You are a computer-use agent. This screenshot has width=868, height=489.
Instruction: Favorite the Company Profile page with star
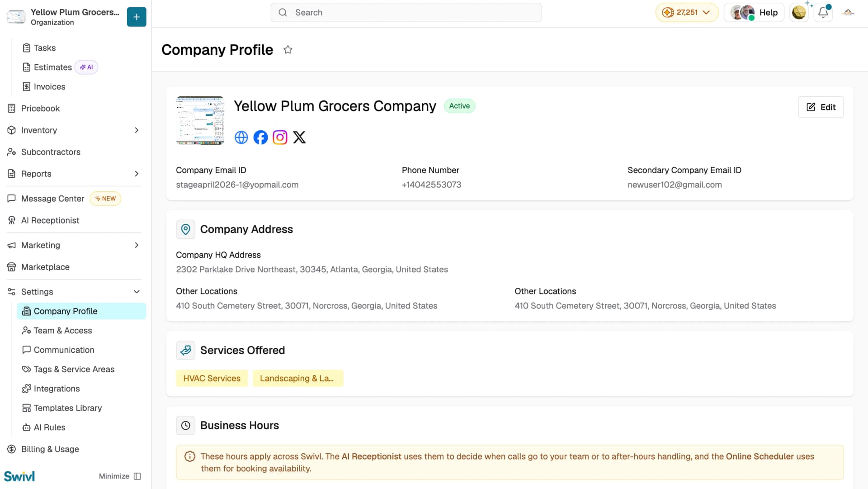(288, 50)
